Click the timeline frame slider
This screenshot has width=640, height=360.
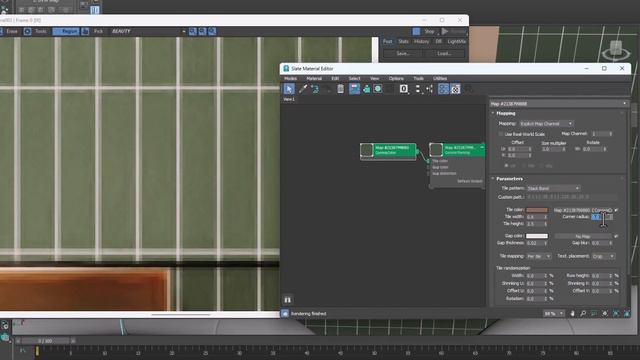45,341
